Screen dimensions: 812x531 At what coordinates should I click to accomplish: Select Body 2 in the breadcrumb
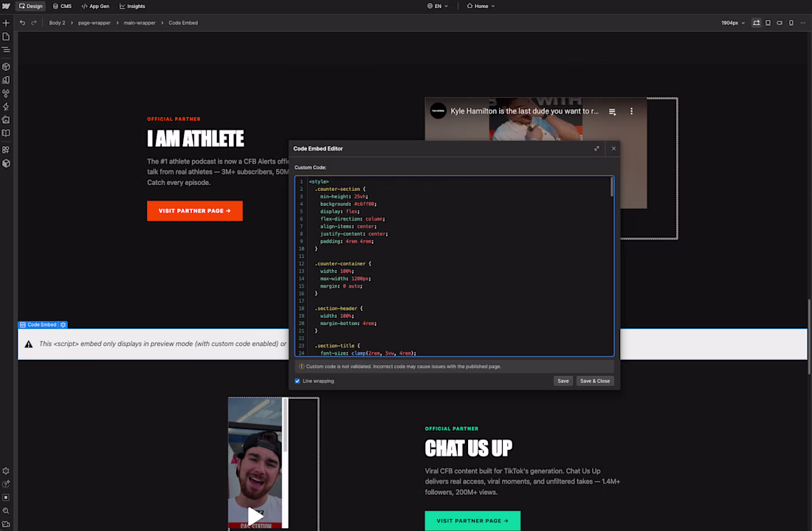[57, 23]
